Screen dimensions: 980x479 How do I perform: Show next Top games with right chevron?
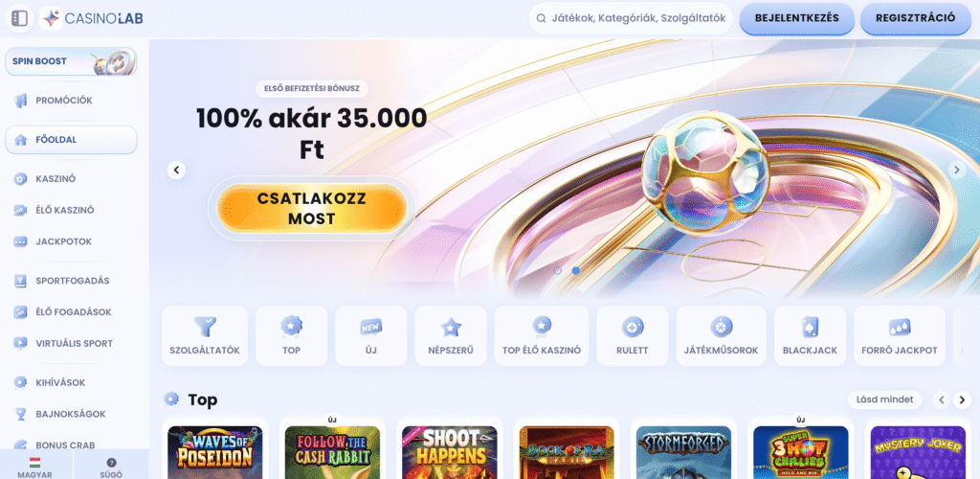coord(963,399)
